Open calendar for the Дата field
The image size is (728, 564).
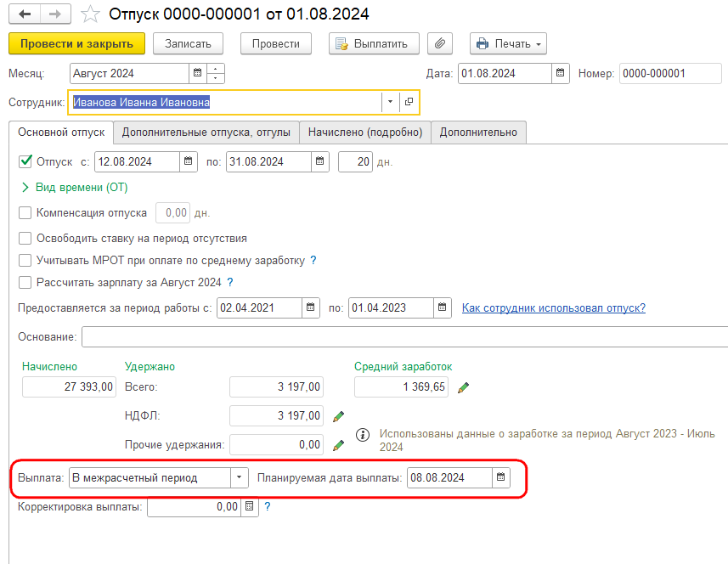click(561, 73)
